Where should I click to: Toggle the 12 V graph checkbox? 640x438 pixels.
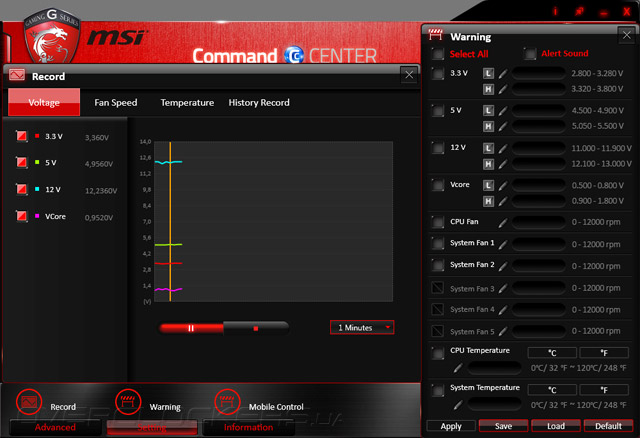click(21, 189)
